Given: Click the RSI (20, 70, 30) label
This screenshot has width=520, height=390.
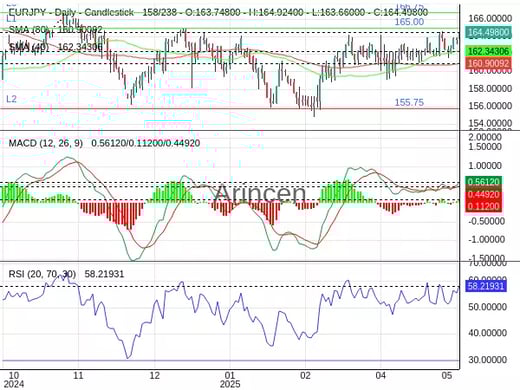Looking at the screenshot, I should pos(42,274).
